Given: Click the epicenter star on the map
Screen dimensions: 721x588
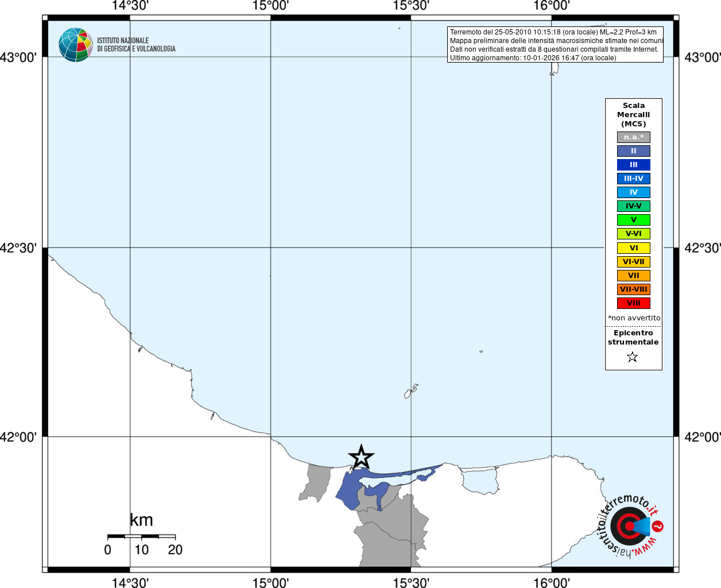Looking at the screenshot, I should pos(361,457).
